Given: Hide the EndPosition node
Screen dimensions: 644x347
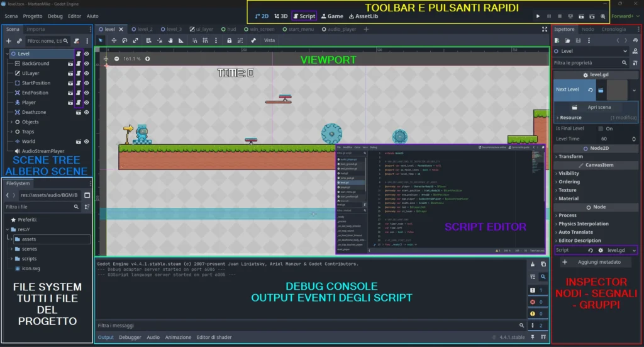Looking at the screenshot, I should [87, 93].
